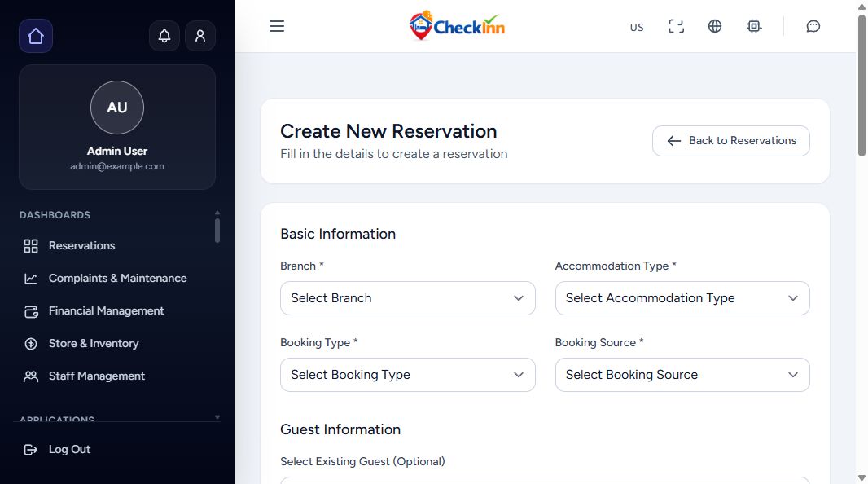The image size is (868, 484).
Task: Click the chip settings icon
Action: (754, 26)
